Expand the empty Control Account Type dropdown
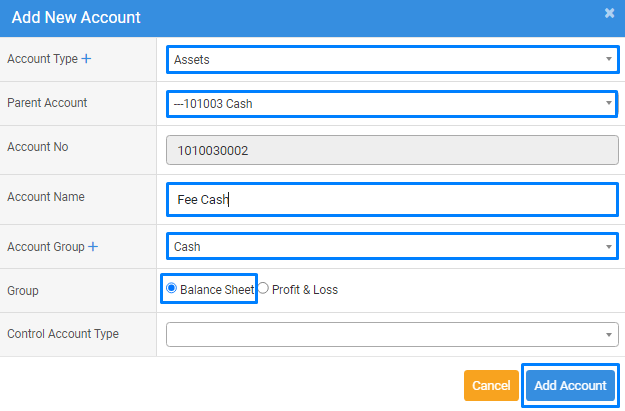The width and height of the screenshot is (625, 411). coord(391,334)
